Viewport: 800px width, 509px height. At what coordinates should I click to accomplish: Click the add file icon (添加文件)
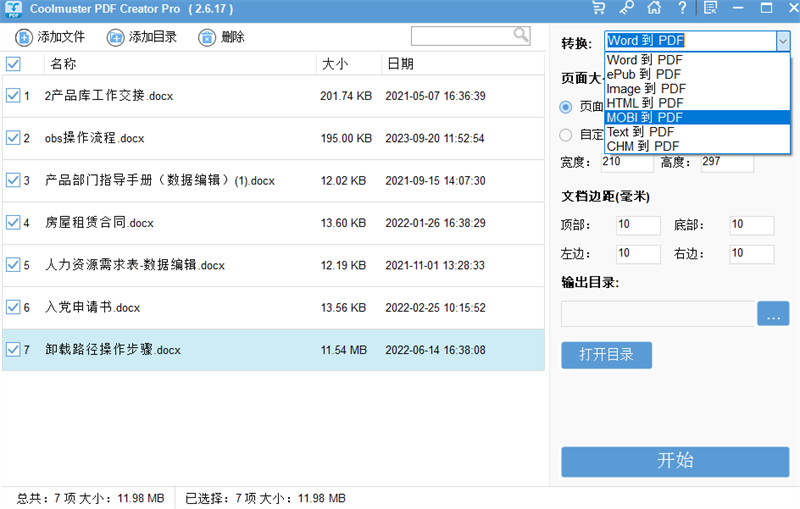[23, 37]
